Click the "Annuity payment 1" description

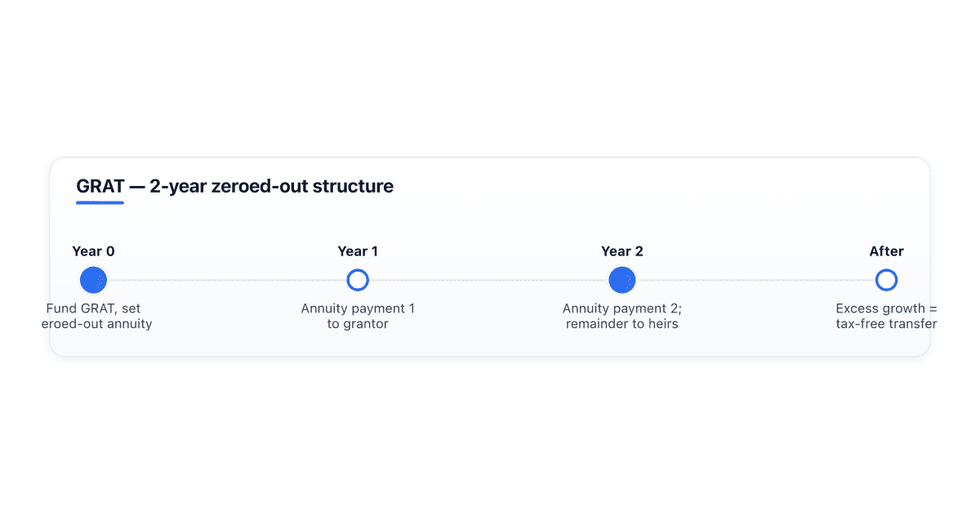(358, 308)
